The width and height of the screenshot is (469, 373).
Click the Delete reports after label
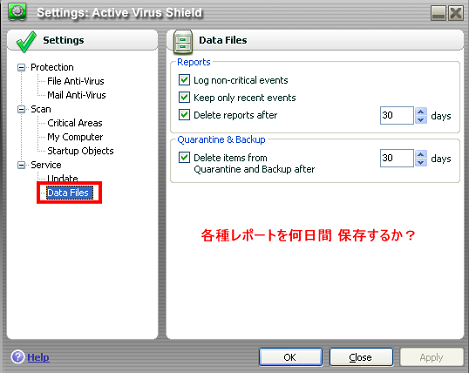click(x=235, y=115)
